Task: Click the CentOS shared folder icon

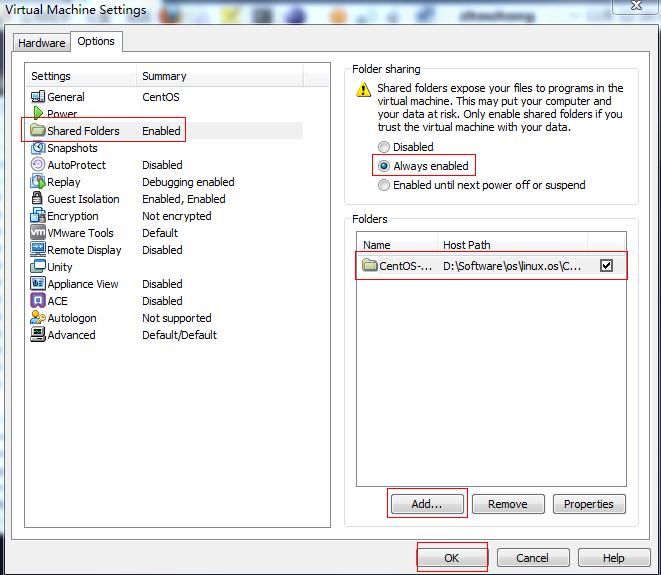Action: coord(370,265)
